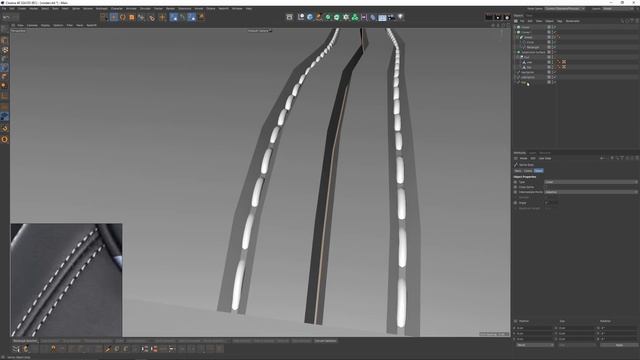Select the orange ring tool after Move

pos(123,17)
